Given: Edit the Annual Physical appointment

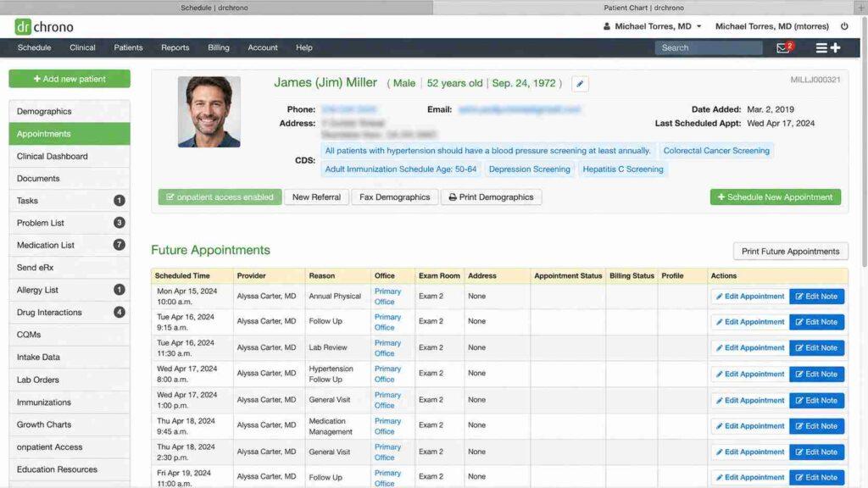Looking at the screenshot, I should pos(750,297).
